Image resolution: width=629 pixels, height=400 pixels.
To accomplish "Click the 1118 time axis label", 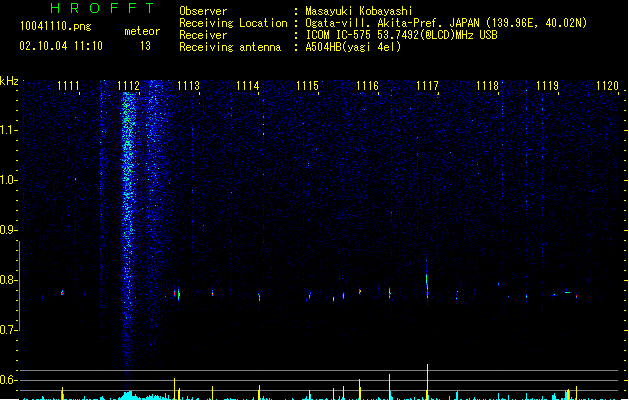I will click(x=487, y=86).
